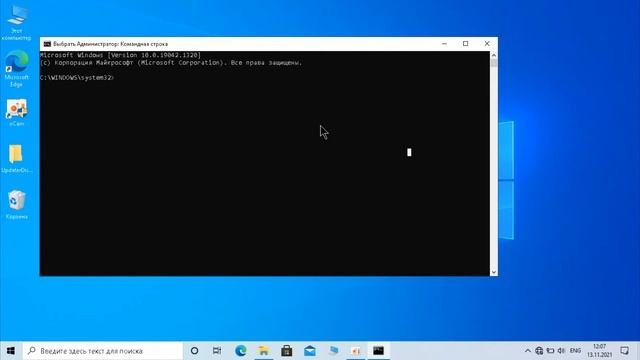Click the tray icon right of the network globe

click(550, 351)
